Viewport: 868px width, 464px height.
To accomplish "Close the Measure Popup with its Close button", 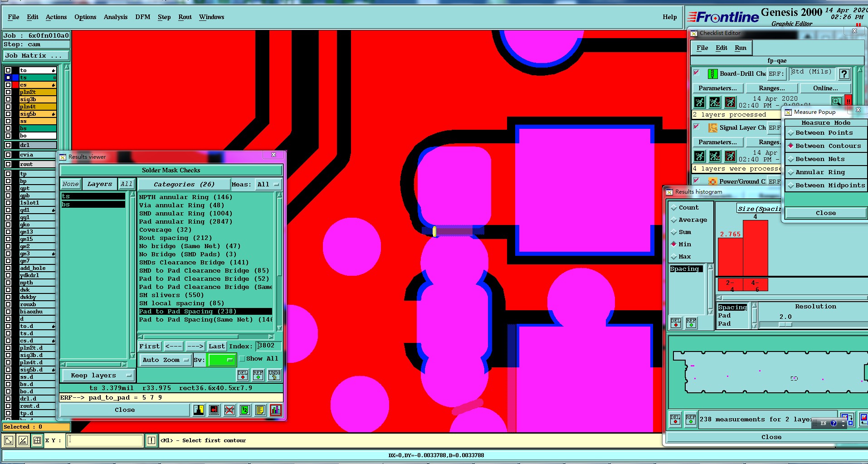I will coord(825,213).
